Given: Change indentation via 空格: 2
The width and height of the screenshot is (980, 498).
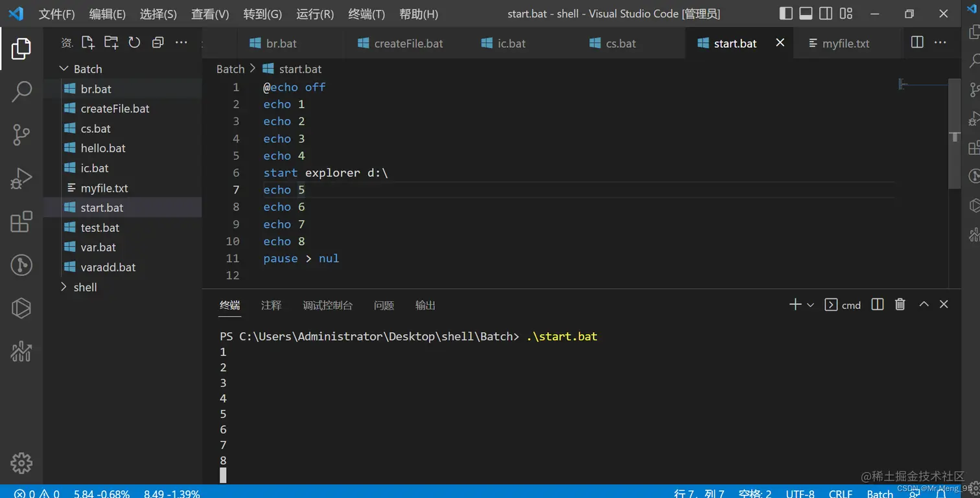Looking at the screenshot, I should tap(755, 493).
